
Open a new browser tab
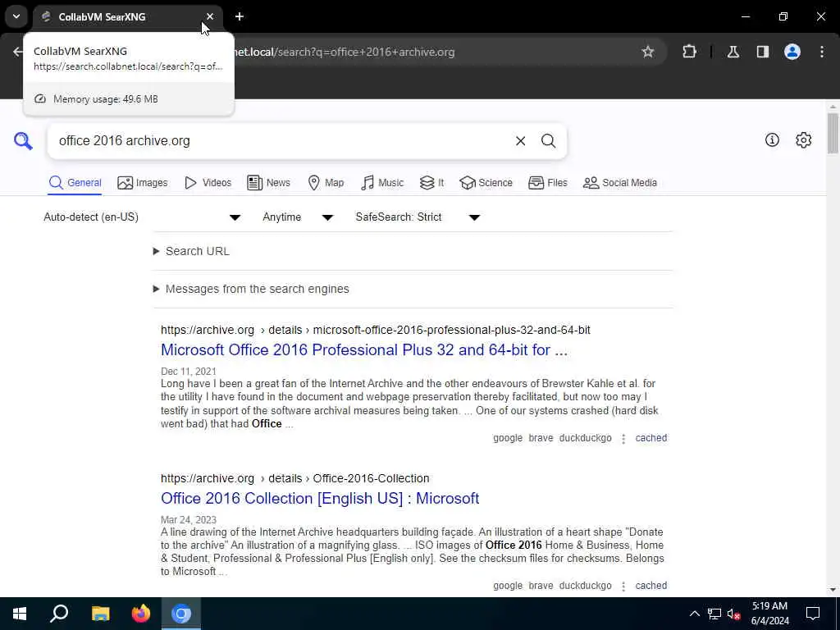(240, 16)
